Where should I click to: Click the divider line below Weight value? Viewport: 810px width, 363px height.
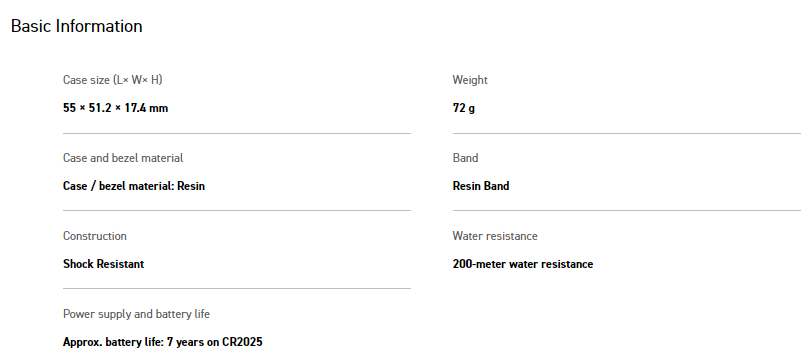(x=627, y=133)
